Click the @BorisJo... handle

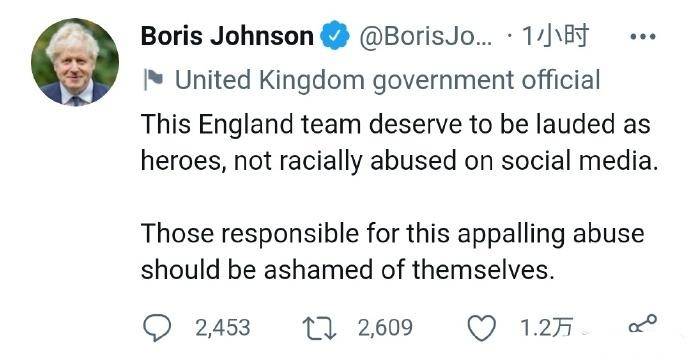click(426, 36)
